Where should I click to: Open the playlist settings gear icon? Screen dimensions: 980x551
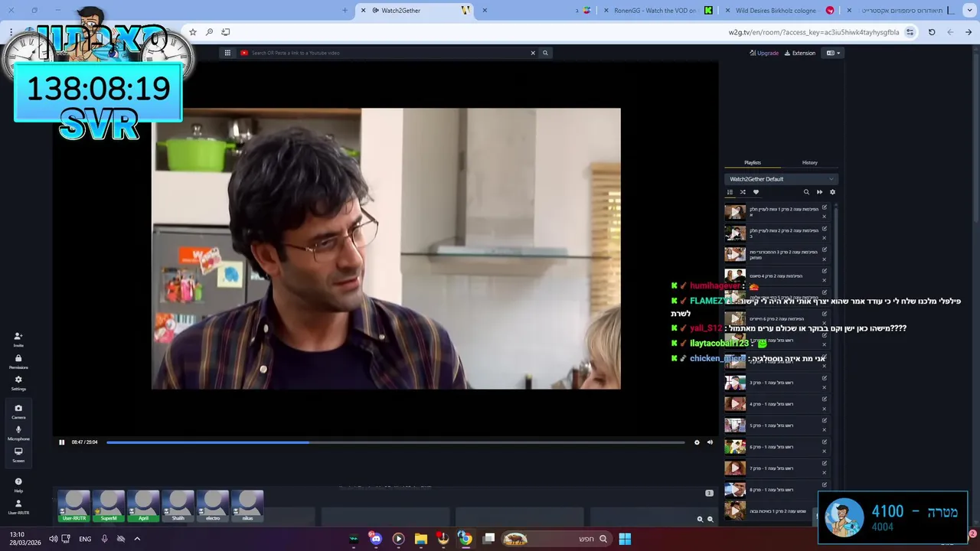point(832,192)
